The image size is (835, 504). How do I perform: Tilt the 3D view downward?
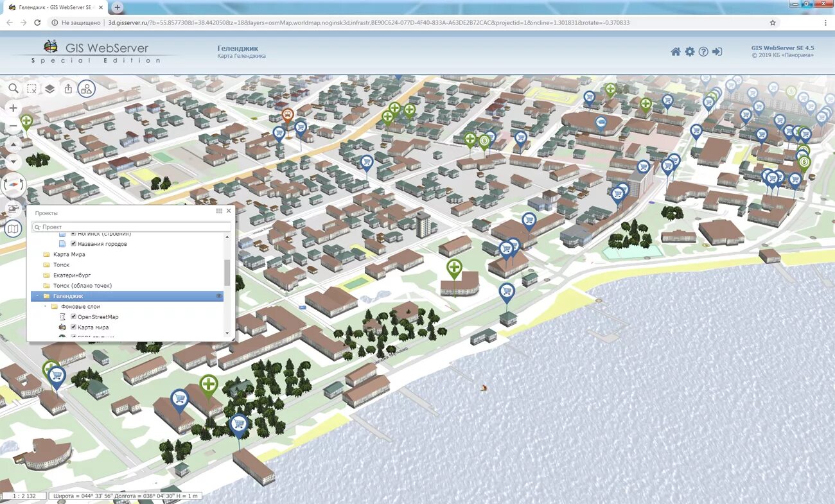click(13, 162)
